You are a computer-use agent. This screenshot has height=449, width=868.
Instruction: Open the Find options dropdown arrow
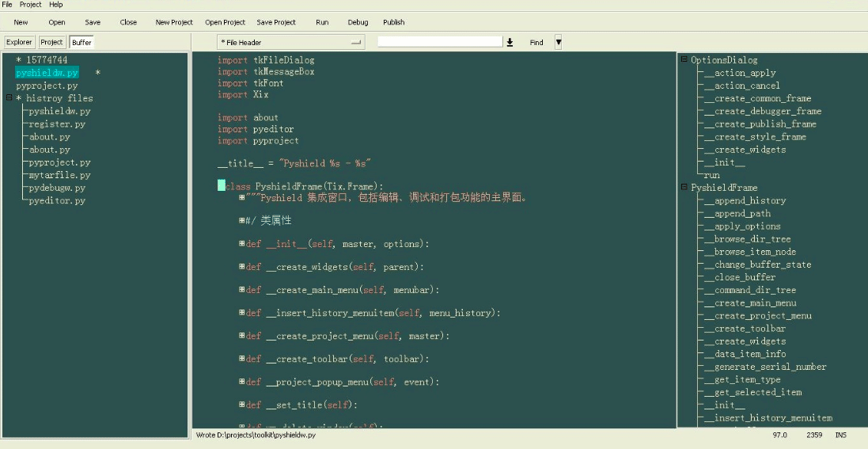point(558,42)
